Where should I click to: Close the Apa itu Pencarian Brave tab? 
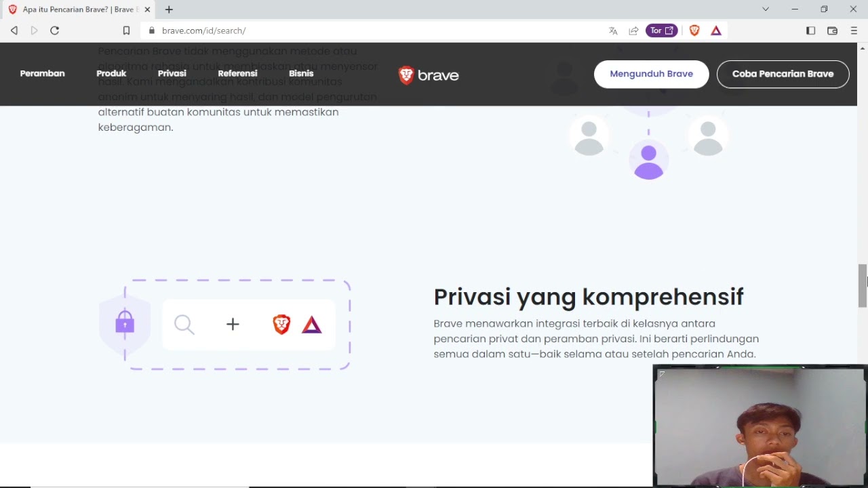[147, 9]
